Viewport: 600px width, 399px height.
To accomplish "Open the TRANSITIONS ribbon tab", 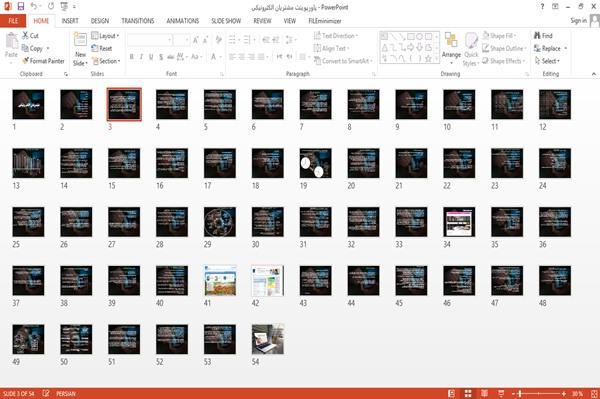I will [x=138, y=21].
